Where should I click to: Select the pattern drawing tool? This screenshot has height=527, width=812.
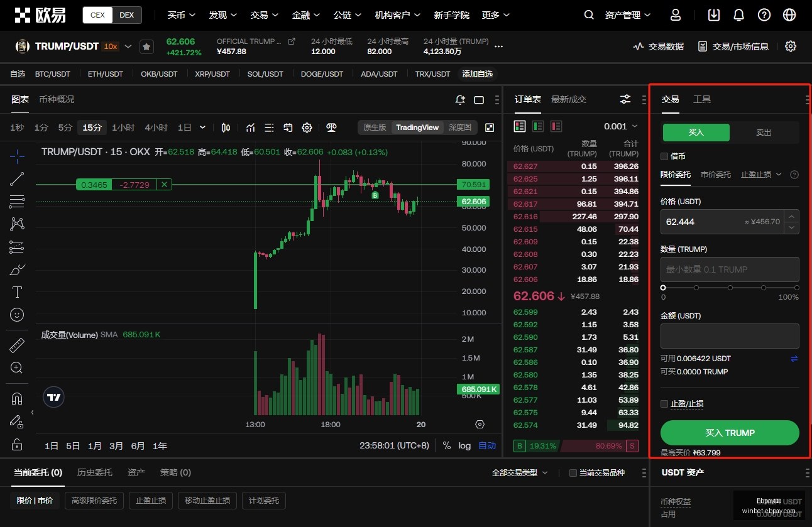tap(17, 224)
